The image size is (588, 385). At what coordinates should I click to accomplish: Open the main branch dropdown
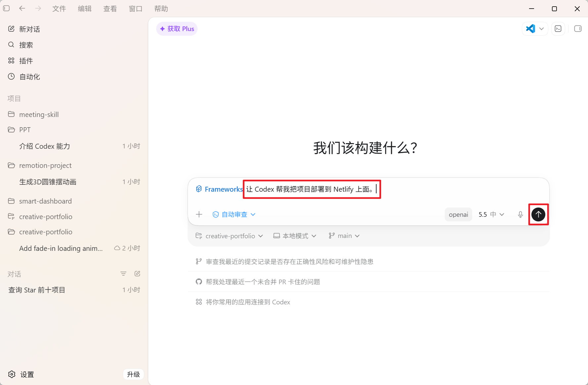344,236
